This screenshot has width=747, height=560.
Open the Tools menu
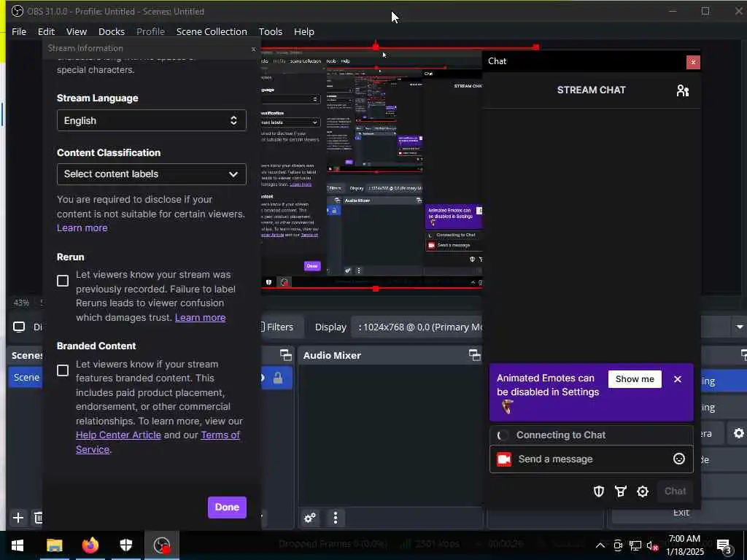coord(270,31)
